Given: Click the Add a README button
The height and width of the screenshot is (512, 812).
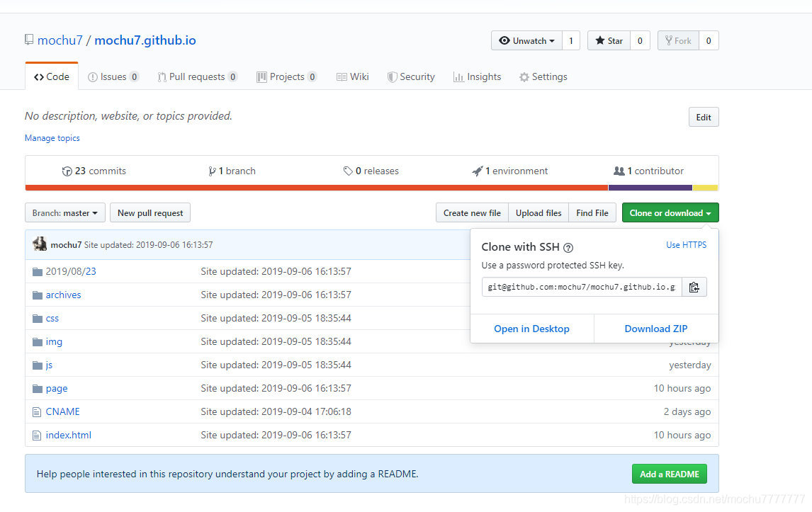Looking at the screenshot, I should click(x=669, y=473).
